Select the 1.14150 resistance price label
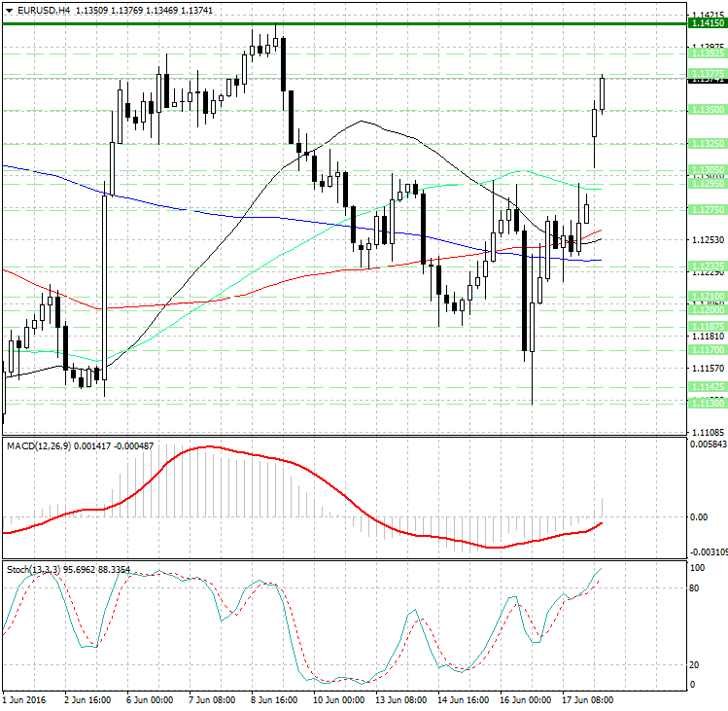 tap(708, 23)
